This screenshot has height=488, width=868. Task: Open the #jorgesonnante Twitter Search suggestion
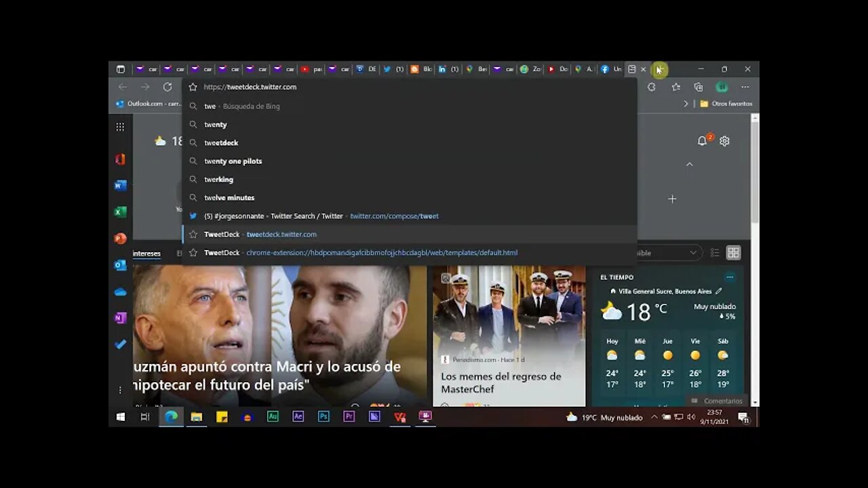click(410, 216)
